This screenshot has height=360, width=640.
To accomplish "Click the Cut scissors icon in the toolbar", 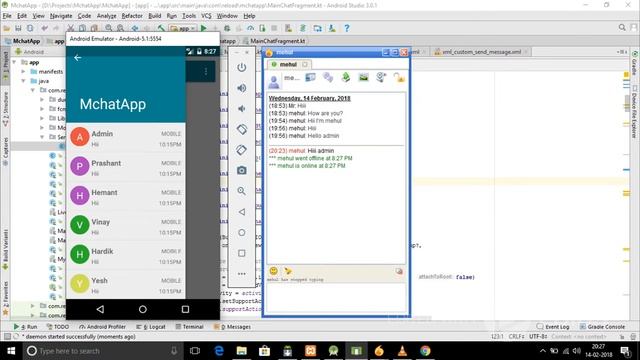I will 70,28.
